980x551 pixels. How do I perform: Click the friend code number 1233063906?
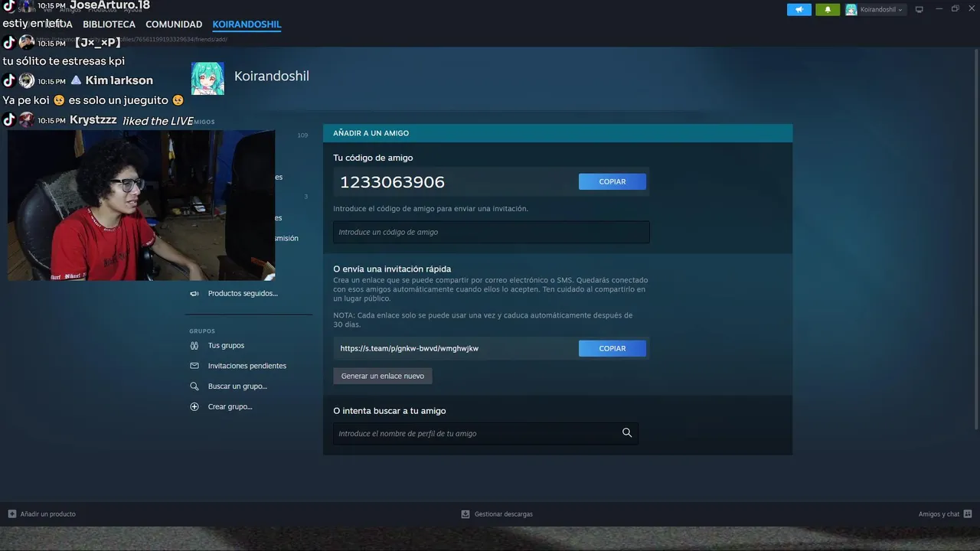point(392,182)
